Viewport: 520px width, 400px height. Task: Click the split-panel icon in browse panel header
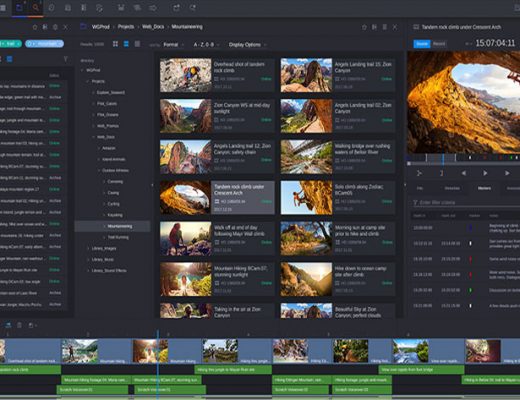coord(374,27)
